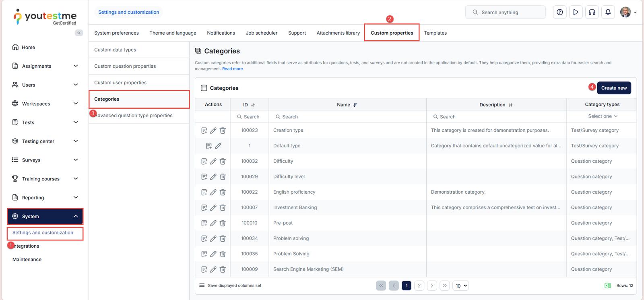Delete the Creation type category
644x300 pixels.
point(223,130)
